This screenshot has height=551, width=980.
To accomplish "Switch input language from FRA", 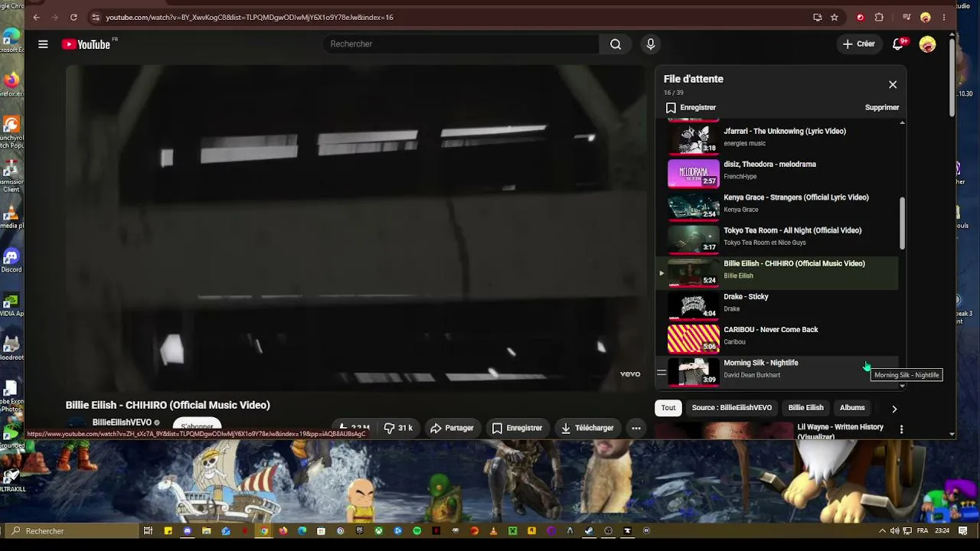I will coord(922,530).
